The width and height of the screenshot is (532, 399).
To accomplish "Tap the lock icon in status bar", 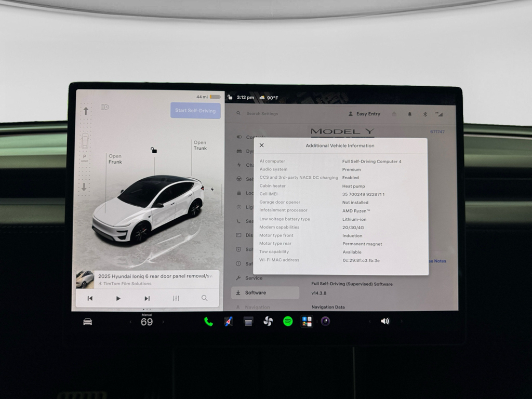I will (x=230, y=97).
